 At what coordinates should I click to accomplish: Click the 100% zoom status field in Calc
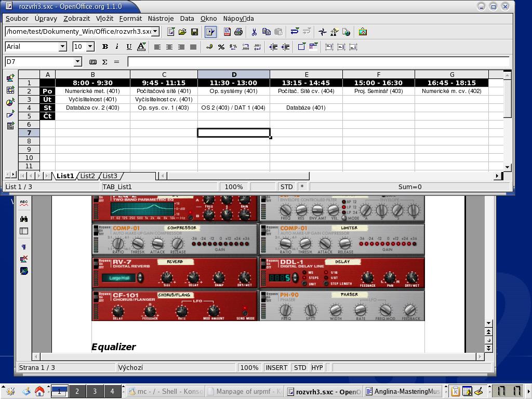coord(234,187)
